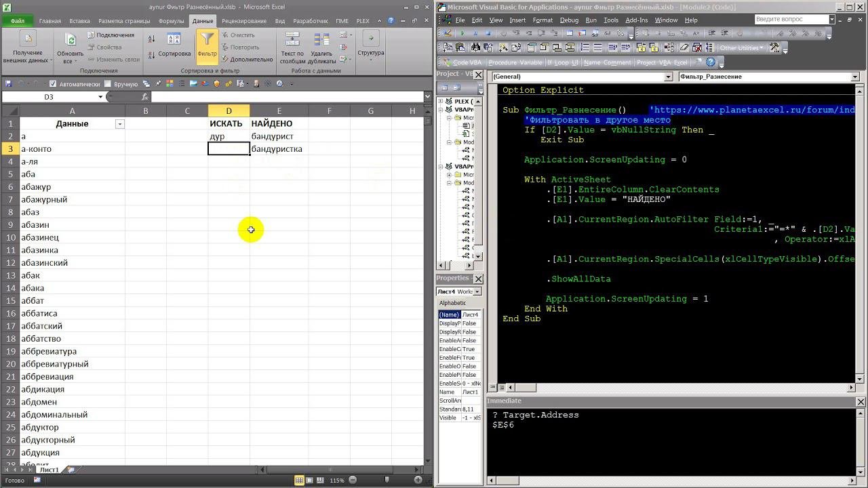868x488 pixels.
Task: Switch to the Формулы ribbon tab
Action: [x=171, y=21]
